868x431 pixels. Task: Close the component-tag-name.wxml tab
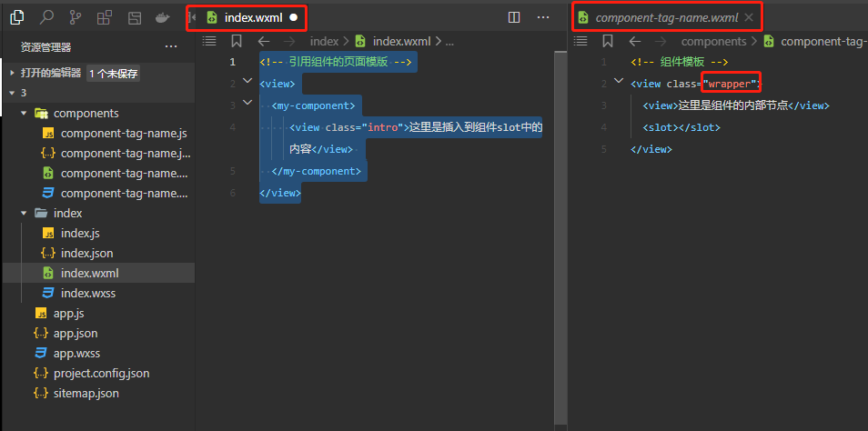click(x=749, y=17)
